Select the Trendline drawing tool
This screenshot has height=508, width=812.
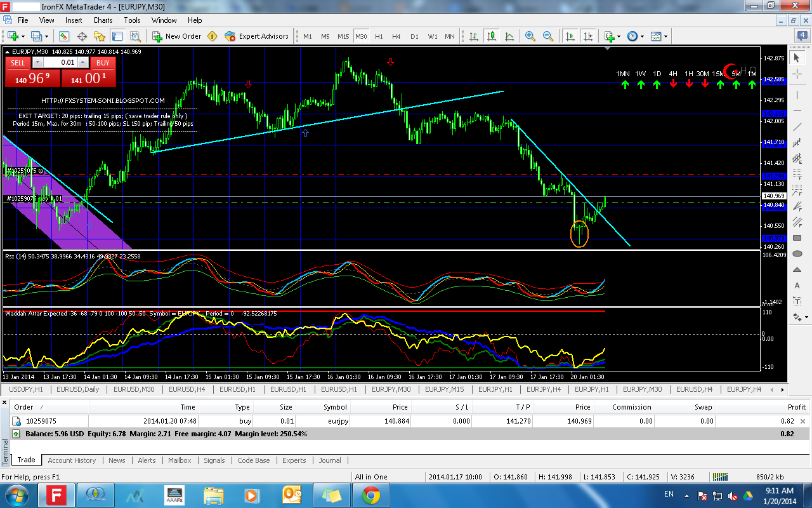tap(797, 128)
